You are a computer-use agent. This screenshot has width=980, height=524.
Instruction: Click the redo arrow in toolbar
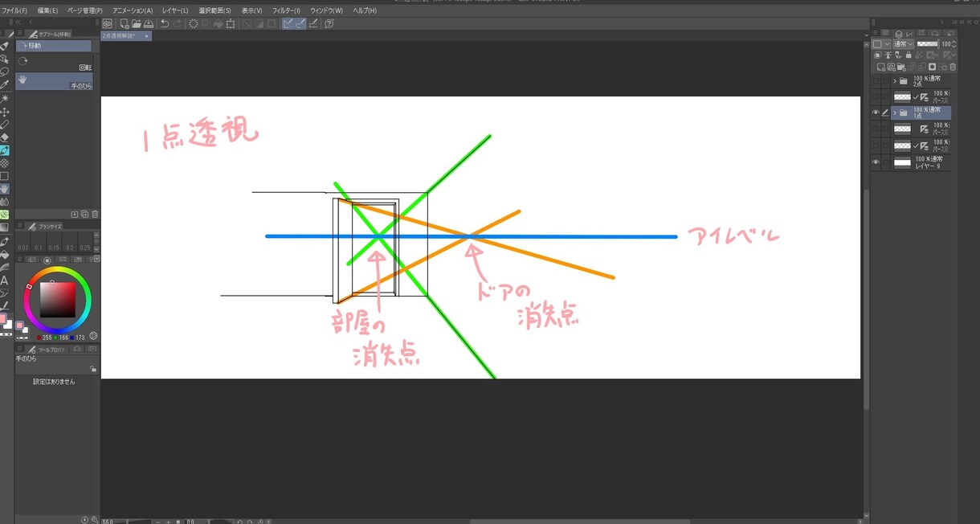click(x=177, y=24)
